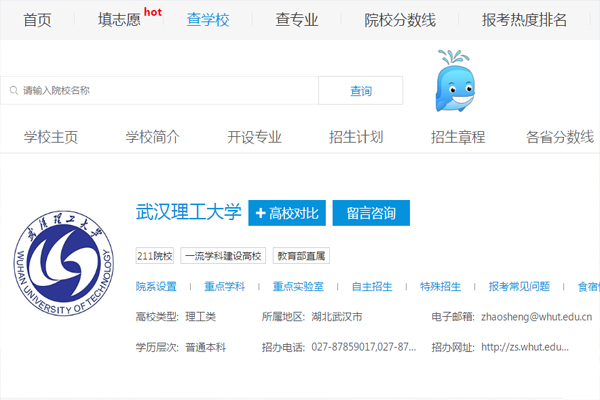Open the 特殊招生 link
Image resolution: width=600 pixels, height=400 pixels.
click(x=440, y=286)
